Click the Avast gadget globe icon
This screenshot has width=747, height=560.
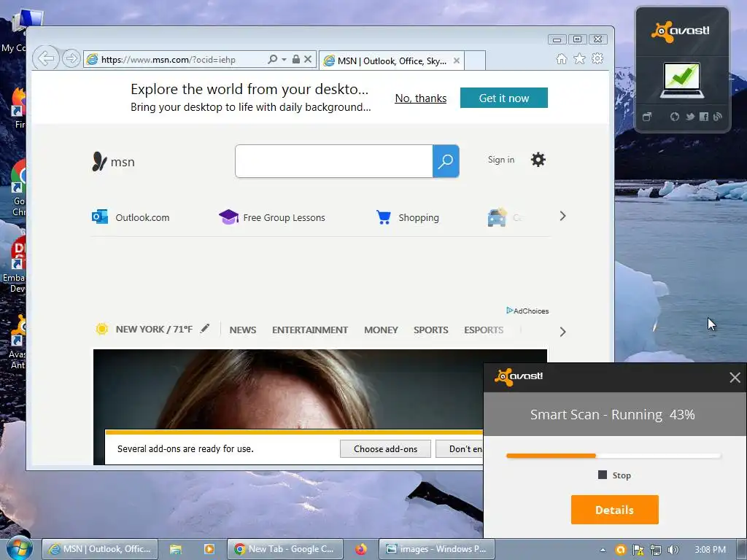click(674, 117)
